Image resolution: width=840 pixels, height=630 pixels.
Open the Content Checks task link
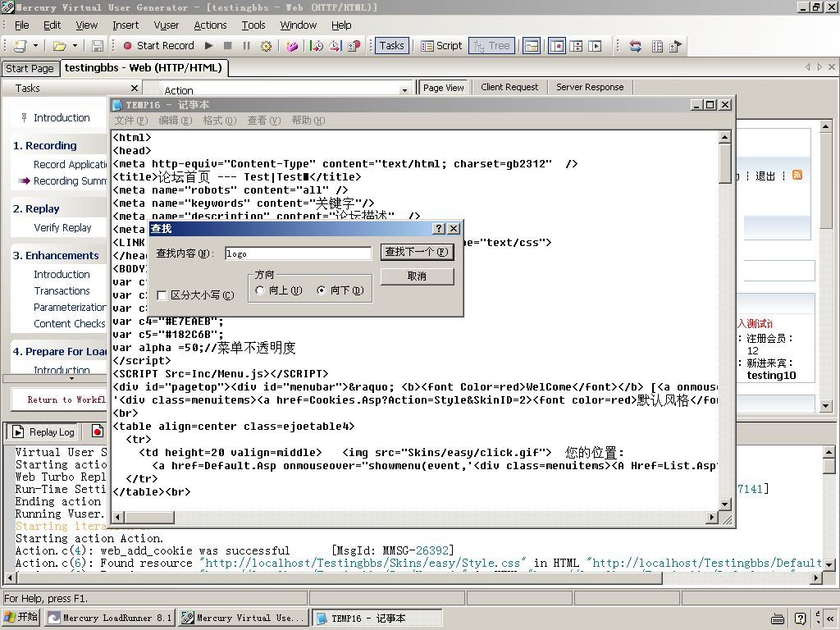pyautogui.click(x=70, y=323)
